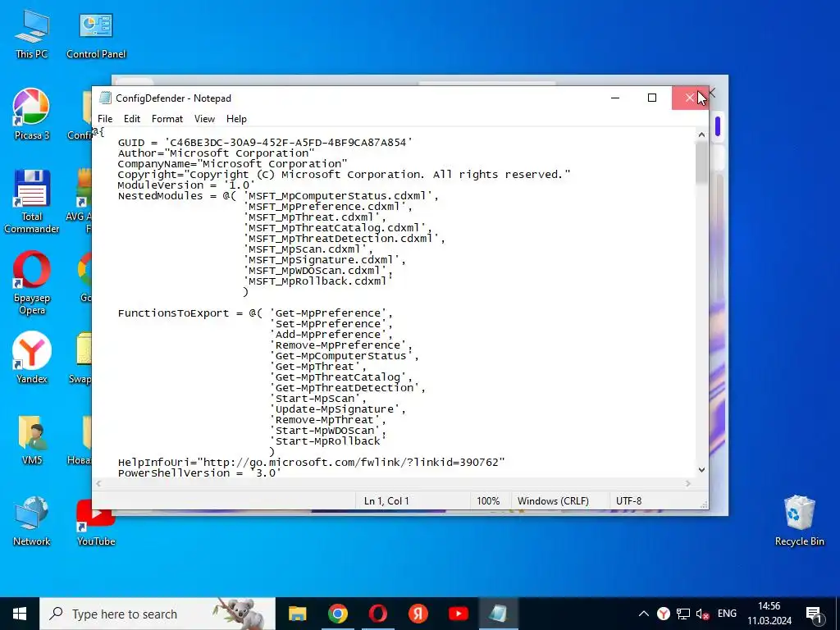Click 'MSFT_MpPreference.cdxml' in the text

point(323,206)
